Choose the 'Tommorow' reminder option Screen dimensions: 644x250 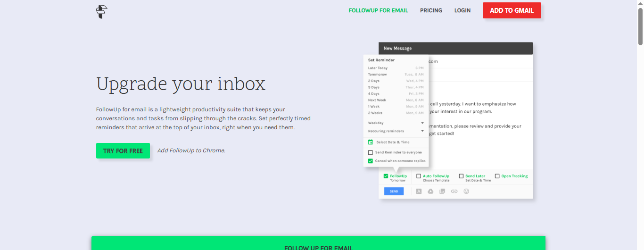point(396,75)
